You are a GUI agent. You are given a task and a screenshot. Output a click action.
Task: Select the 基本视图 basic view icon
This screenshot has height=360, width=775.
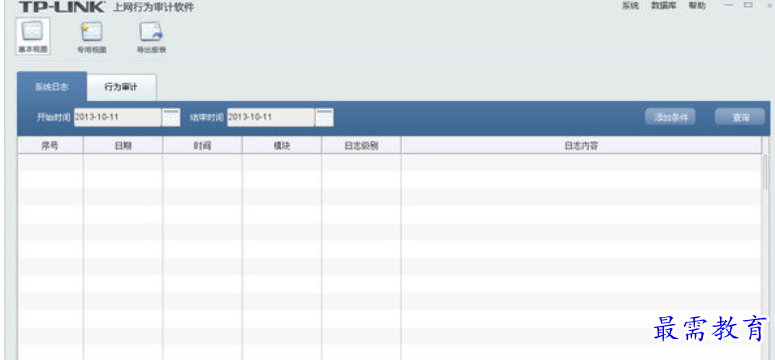(33, 36)
